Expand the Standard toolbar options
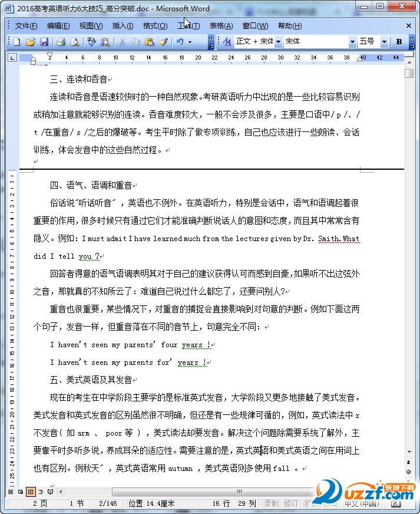The image size is (420, 514). point(211,42)
